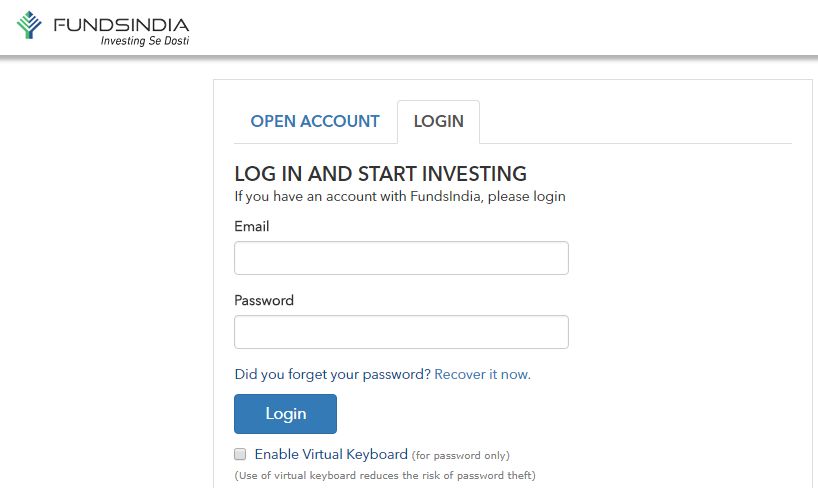Tick the Enable Virtual Keyboard checkbox

click(240, 454)
